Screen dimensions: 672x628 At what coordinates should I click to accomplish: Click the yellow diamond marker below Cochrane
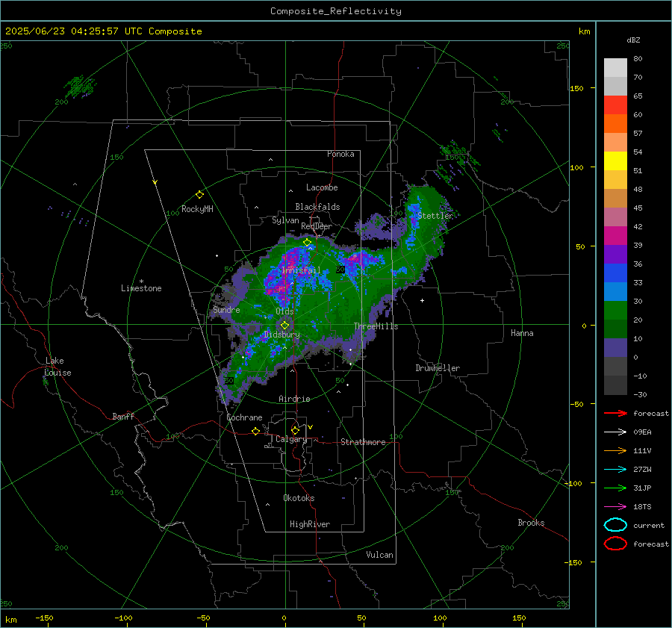click(x=256, y=431)
